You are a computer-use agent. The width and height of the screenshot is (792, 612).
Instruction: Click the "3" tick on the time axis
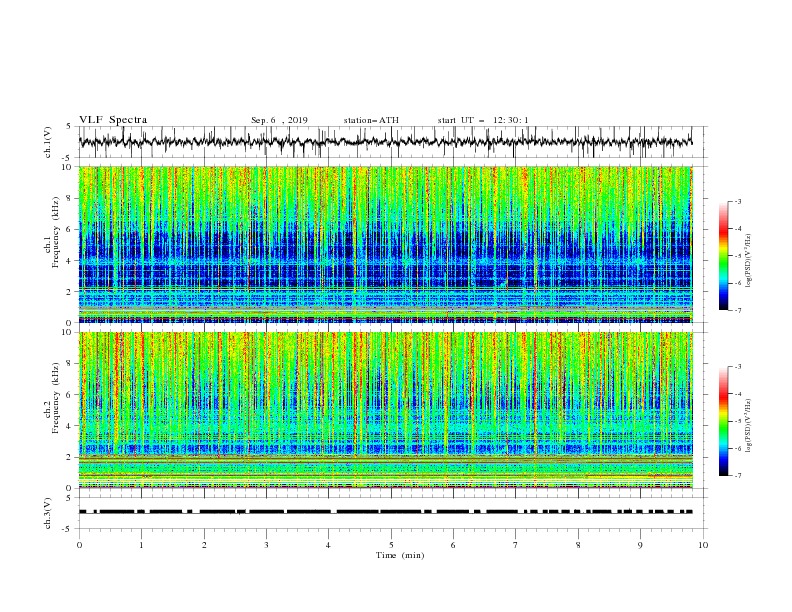[266, 545]
